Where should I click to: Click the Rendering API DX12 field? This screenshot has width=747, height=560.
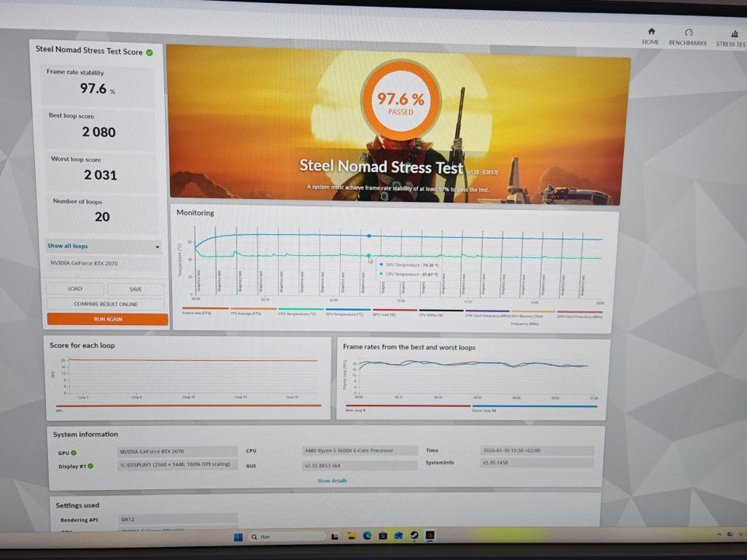click(x=178, y=519)
